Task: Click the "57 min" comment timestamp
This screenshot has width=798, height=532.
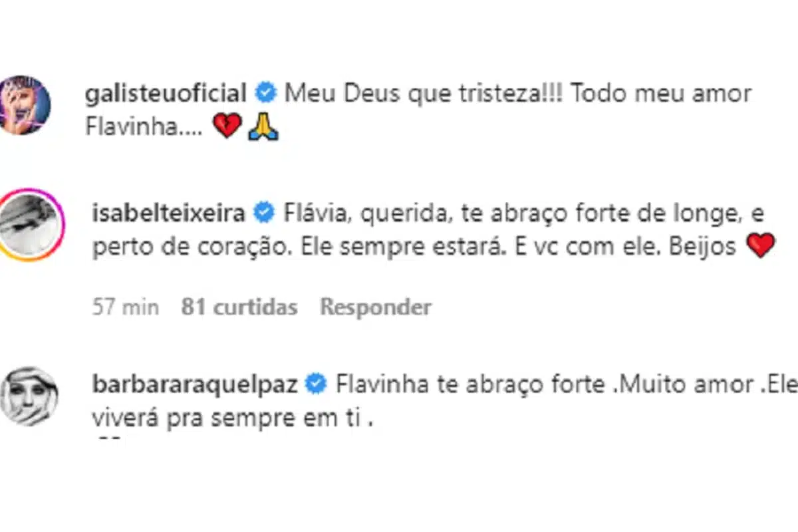Action: (x=126, y=307)
